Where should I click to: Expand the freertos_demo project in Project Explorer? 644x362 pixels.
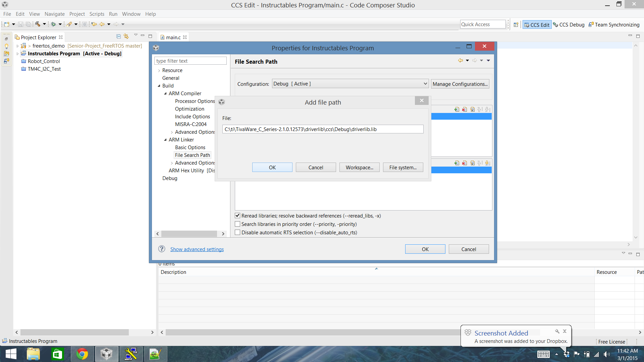point(17,46)
